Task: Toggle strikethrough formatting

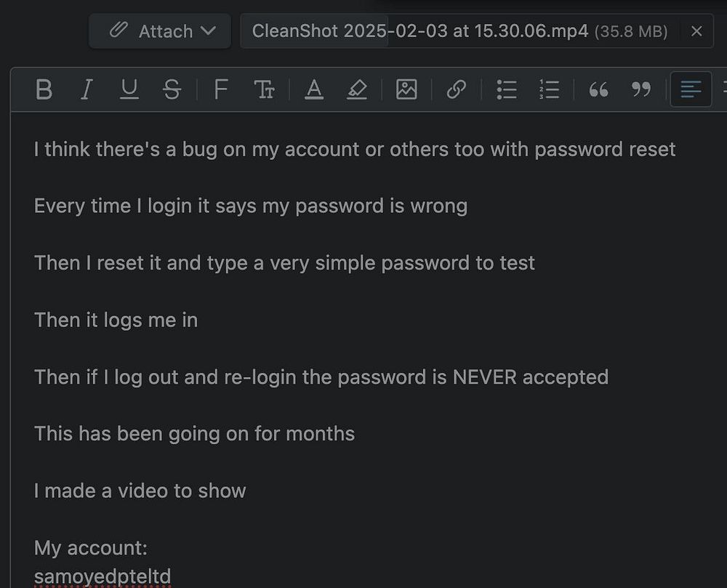Action: click(x=172, y=89)
